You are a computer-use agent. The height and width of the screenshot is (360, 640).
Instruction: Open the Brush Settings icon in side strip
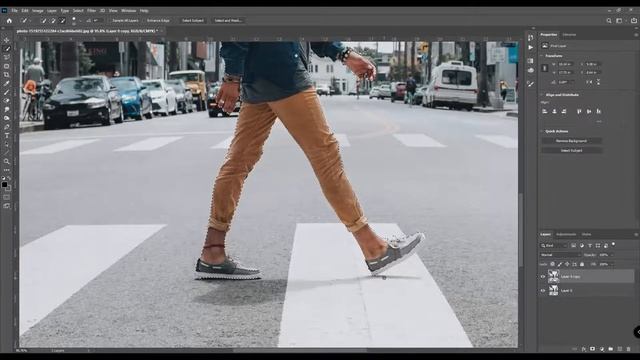(530, 84)
